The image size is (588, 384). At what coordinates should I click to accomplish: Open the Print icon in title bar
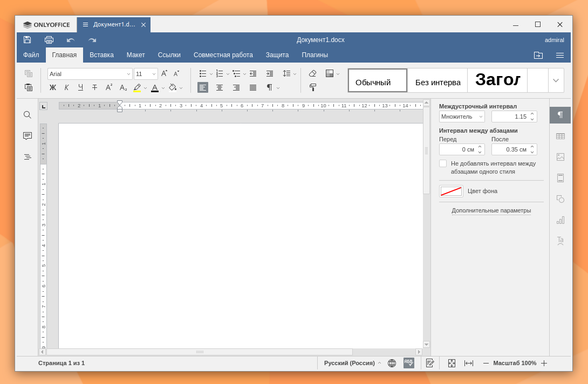(49, 40)
